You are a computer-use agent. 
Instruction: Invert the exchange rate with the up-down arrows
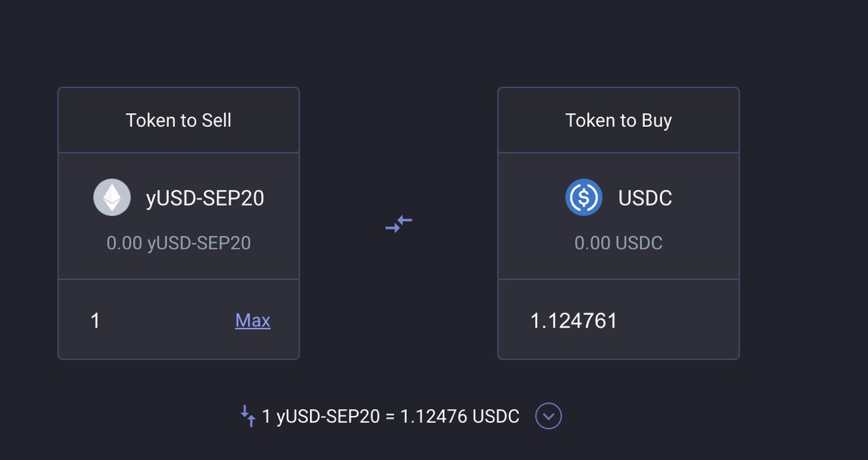(x=248, y=416)
